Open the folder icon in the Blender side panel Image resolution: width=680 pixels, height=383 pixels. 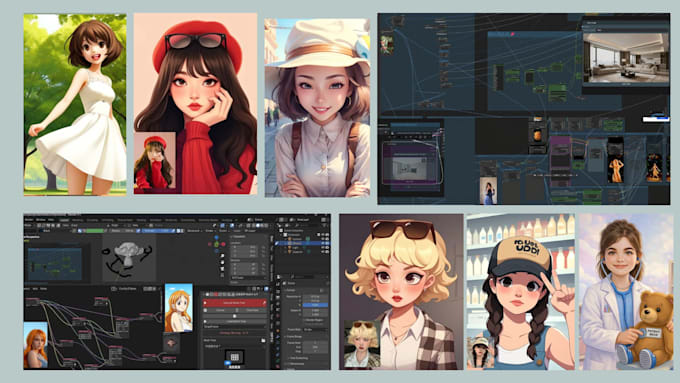263,340
